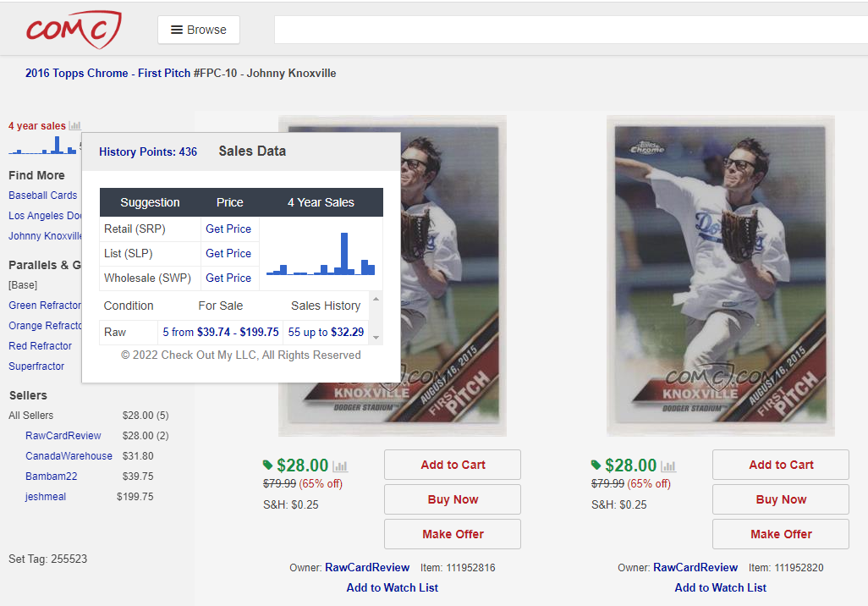Get Price for Retail (SRP)

pyautogui.click(x=228, y=229)
